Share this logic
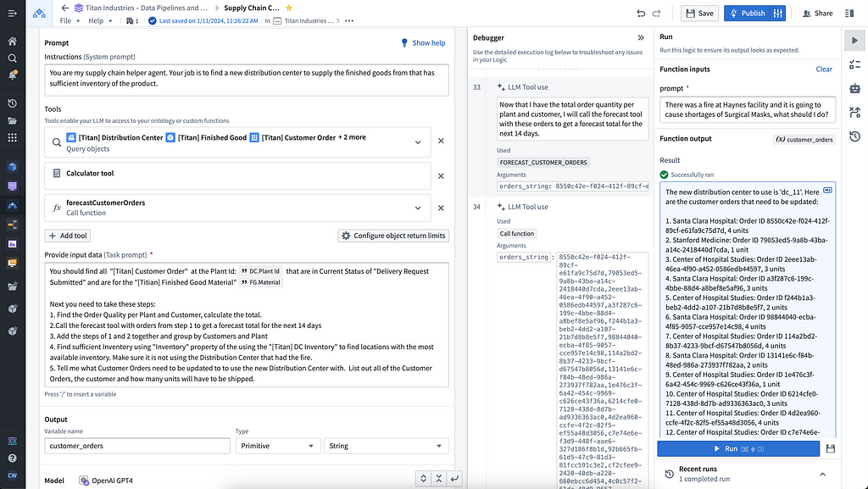Image resolution: width=868 pixels, height=489 pixels. click(x=818, y=14)
